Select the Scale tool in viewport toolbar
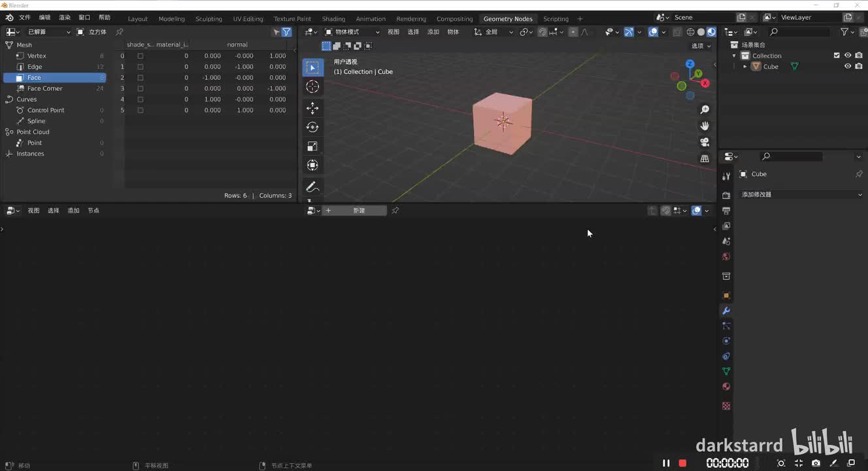Viewport: 868px width, 471px height. coord(312,147)
